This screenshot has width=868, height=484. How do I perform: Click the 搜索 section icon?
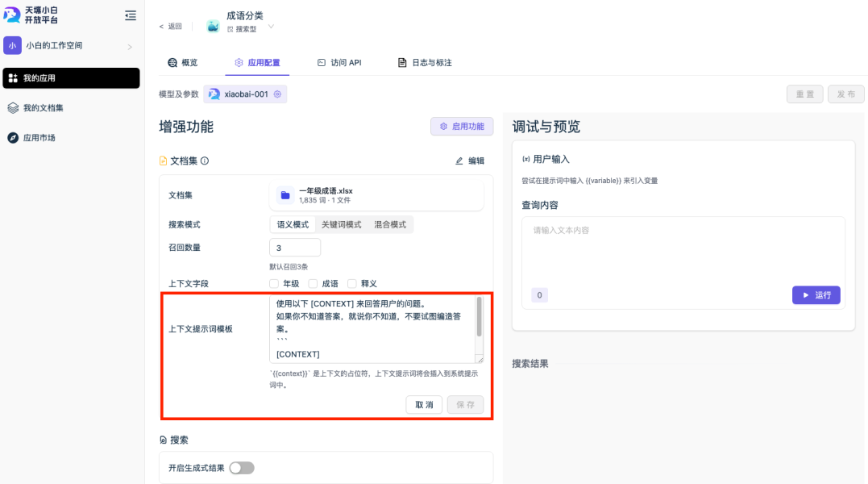coord(163,440)
